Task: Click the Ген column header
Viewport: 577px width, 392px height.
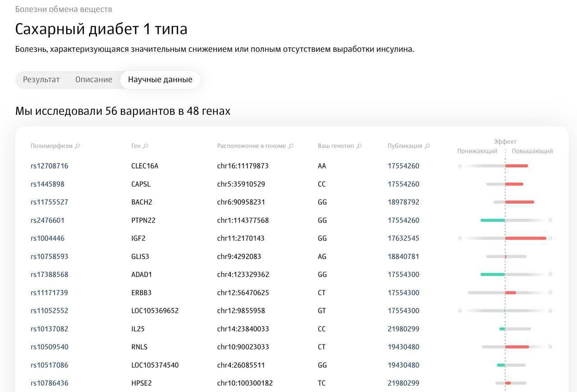Action: point(136,146)
